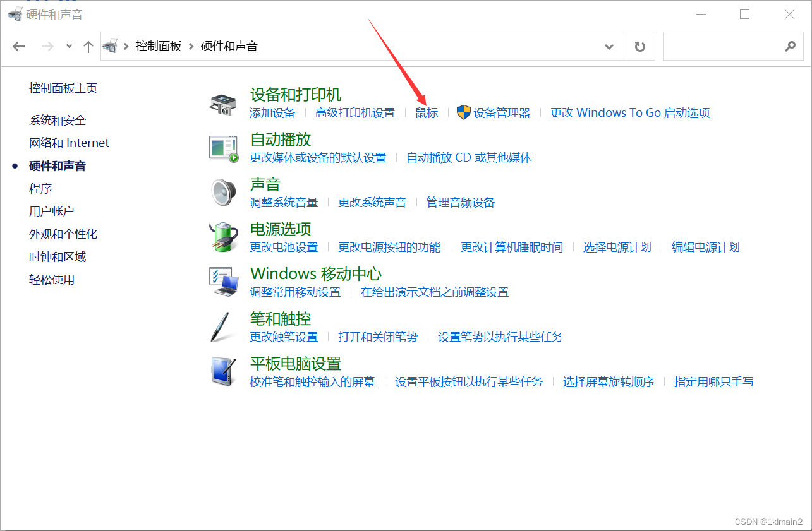
Task: Click 调整常用移动设置
Action: (295, 292)
